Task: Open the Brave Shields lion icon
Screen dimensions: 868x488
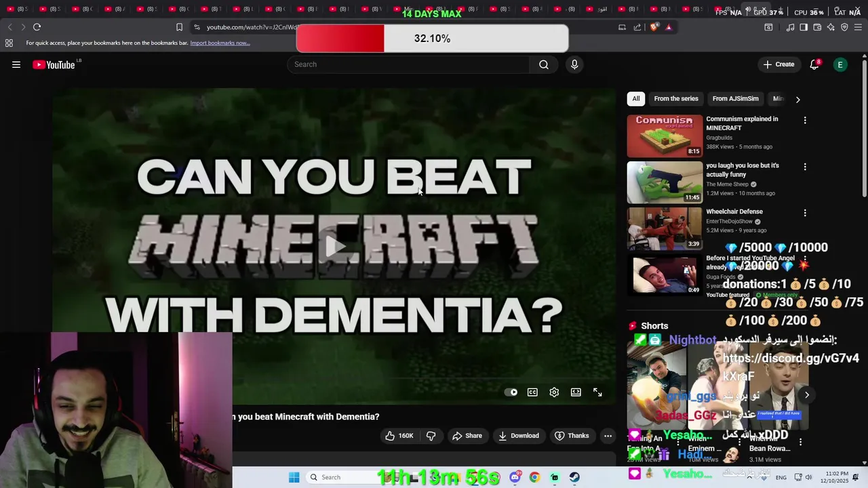Action: pos(654,27)
